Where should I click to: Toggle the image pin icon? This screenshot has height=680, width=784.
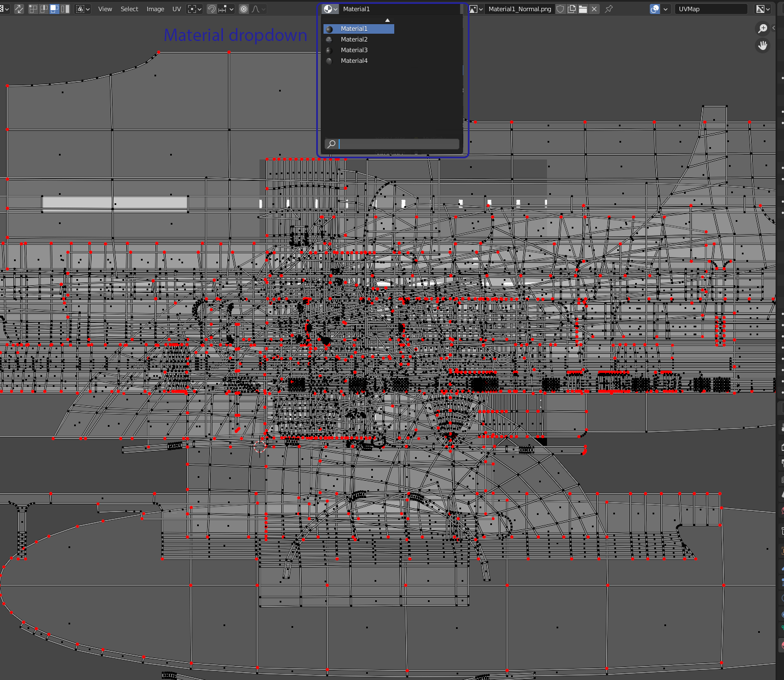pyautogui.click(x=609, y=9)
